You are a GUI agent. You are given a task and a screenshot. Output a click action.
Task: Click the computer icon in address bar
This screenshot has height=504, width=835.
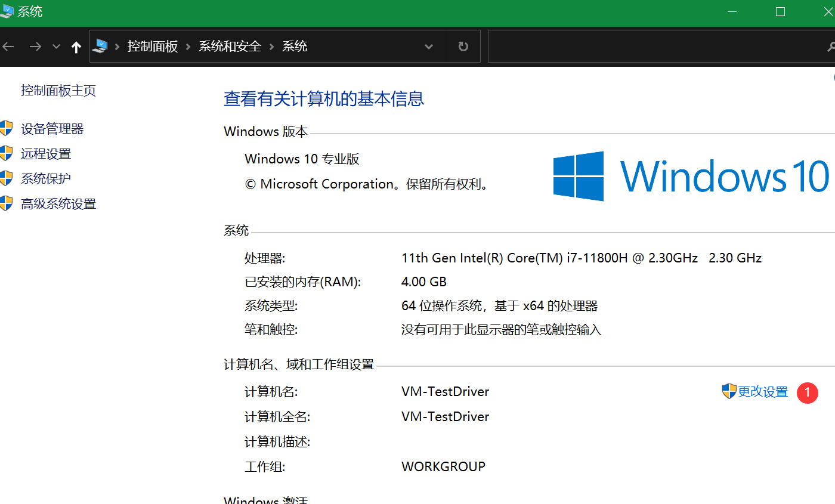(x=100, y=46)
